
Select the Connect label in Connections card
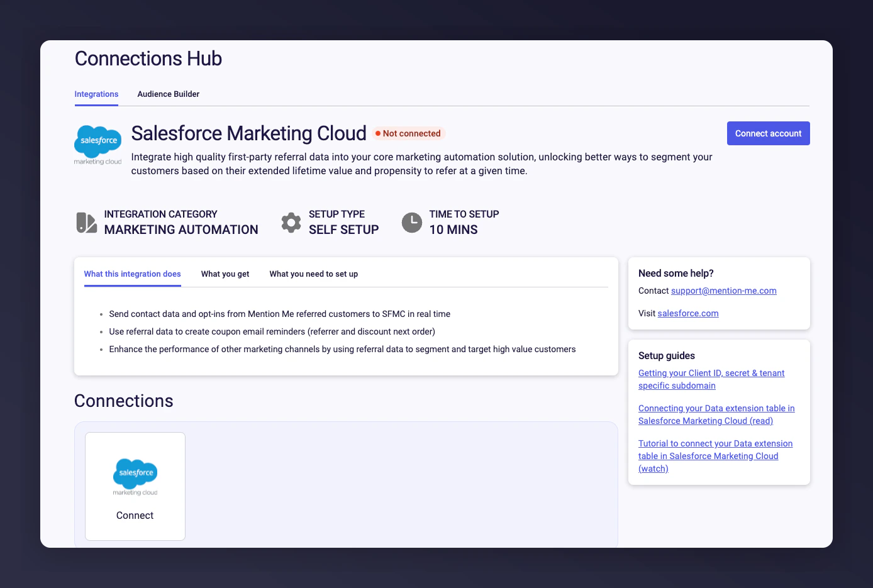point(135,515)
